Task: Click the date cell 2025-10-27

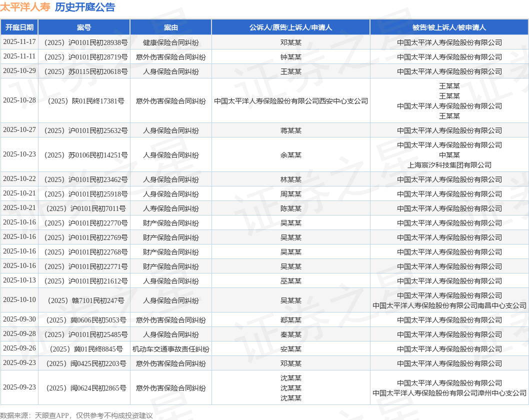Action: tap(19, 130)
